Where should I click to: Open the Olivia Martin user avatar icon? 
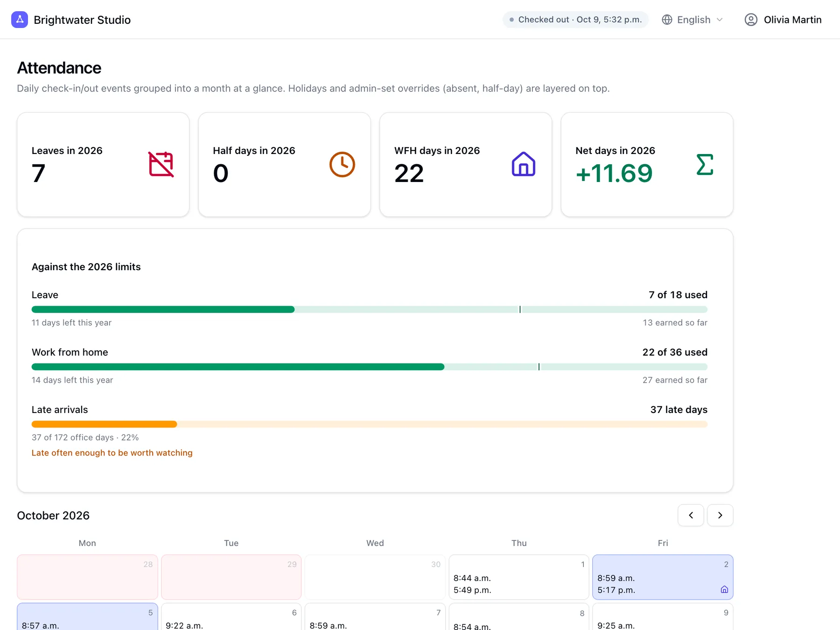751,20
